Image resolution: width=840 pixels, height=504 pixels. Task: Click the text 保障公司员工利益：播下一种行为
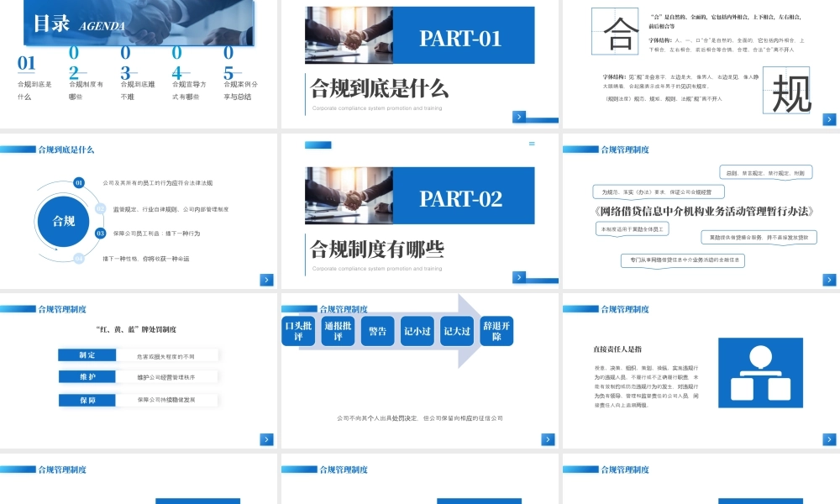pos(156,234)
